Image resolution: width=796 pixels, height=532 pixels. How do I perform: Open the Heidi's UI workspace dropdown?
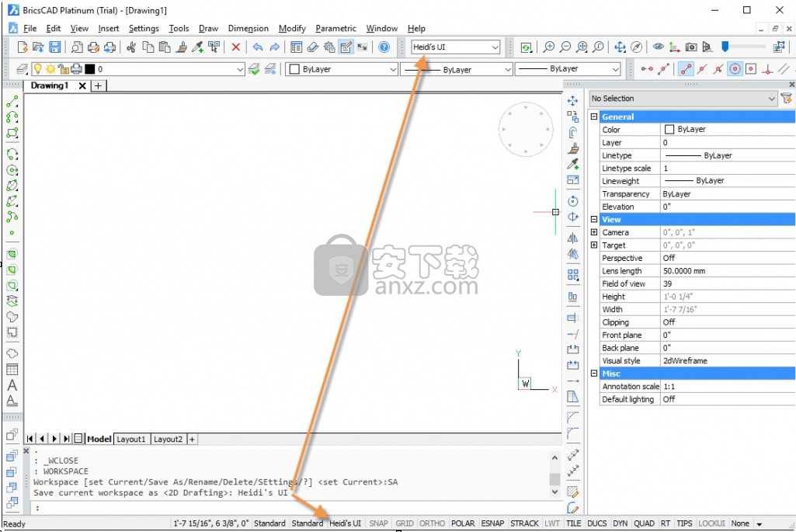pos(455,47)
